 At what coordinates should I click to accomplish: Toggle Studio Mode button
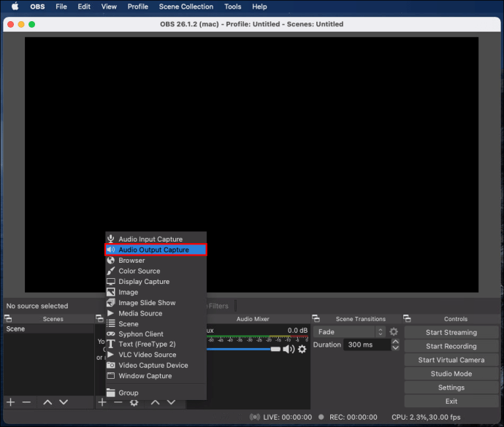[451, 374]
